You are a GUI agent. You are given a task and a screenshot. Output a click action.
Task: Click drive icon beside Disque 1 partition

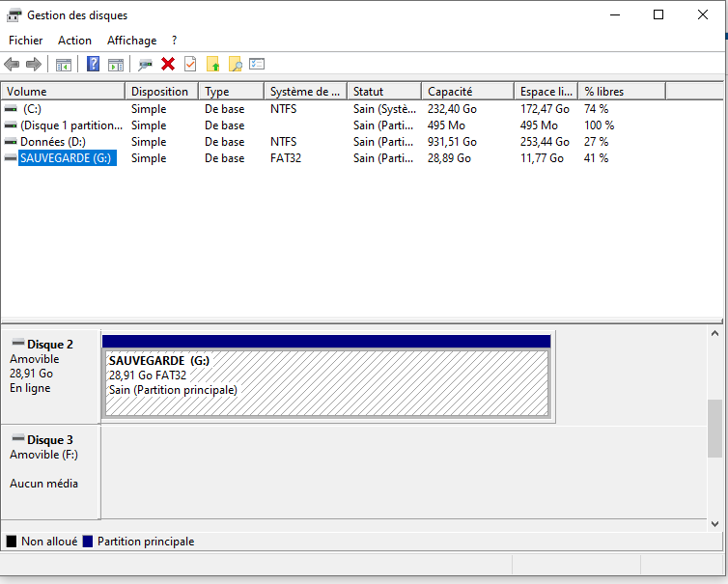[11, 125]
